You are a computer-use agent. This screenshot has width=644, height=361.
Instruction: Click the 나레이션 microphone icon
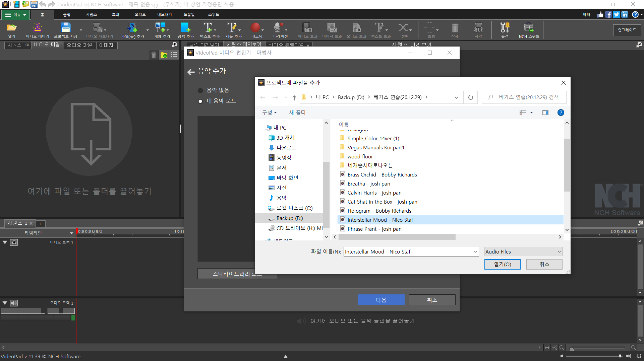pyautogui.click(x=278, y=28)
